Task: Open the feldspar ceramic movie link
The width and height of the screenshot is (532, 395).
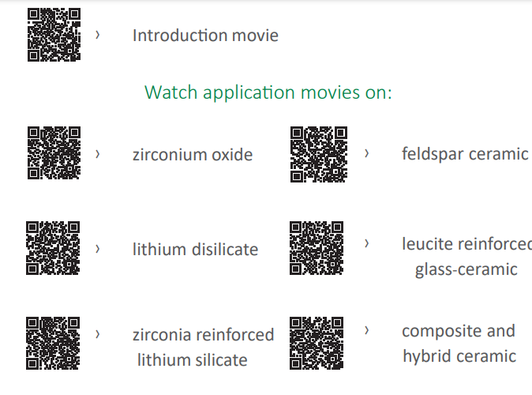Action: (x=464, y=153)
